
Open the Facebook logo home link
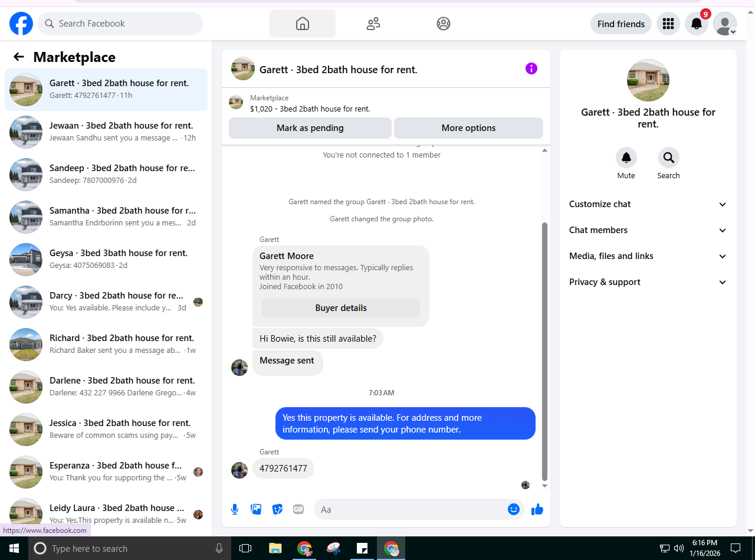[x=21, y=24]
